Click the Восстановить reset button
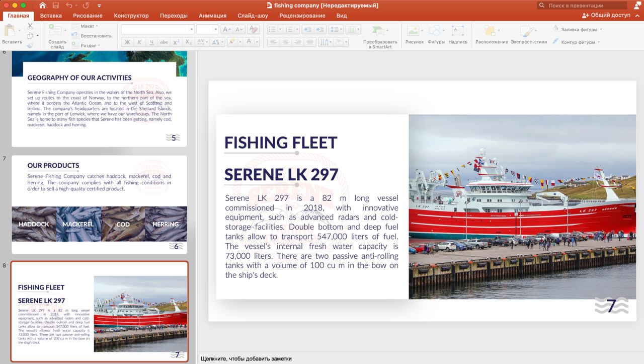Viewport: 644px width, 364px height. point(92,36)
